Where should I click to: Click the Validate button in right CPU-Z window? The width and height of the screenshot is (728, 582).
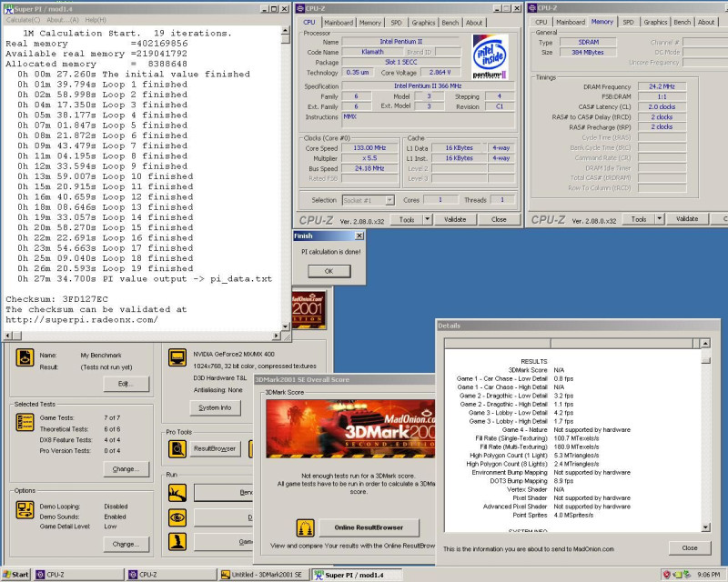687,219
